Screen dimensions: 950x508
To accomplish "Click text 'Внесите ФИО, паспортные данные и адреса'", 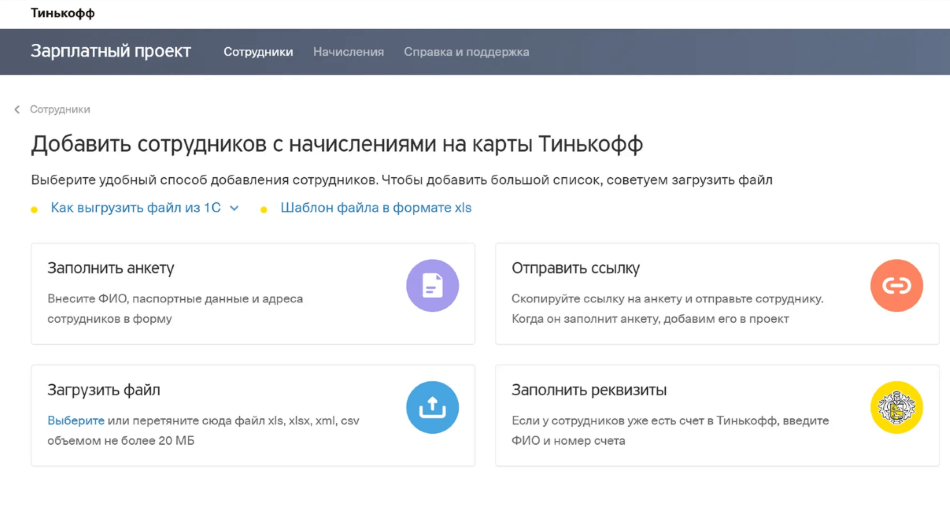I will [175, 299].
